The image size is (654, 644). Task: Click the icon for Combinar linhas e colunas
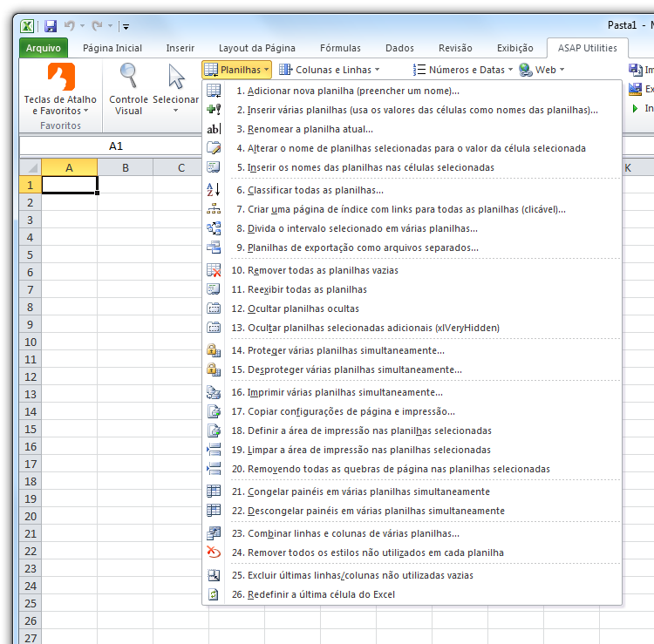[x=214, y=533]
